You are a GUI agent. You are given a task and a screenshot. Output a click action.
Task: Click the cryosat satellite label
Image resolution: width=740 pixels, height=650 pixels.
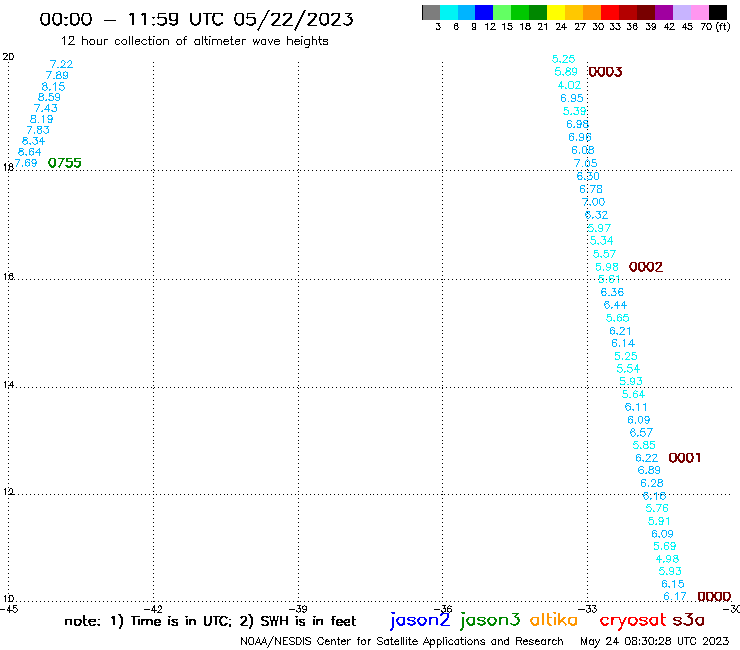pos(633,620)
